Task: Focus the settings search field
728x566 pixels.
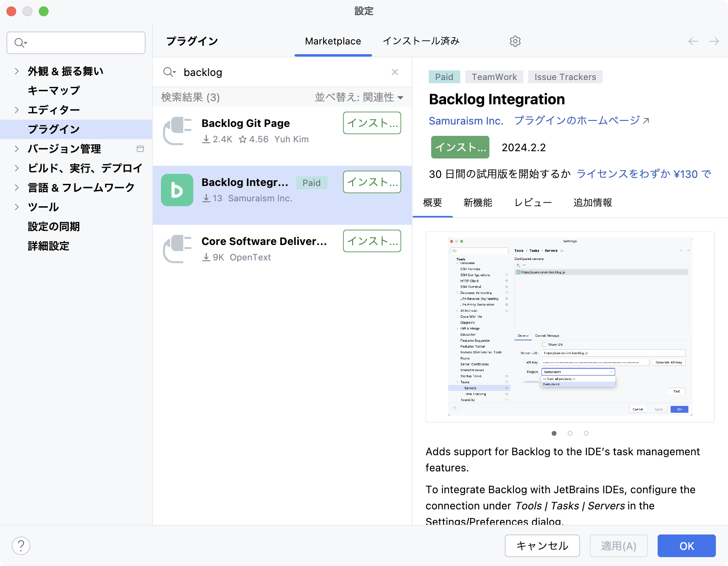Action: 76,43
